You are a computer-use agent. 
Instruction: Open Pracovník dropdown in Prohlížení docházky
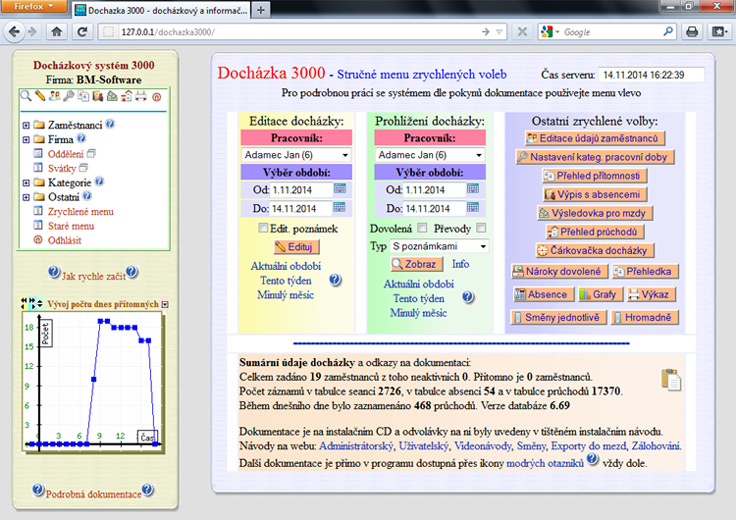coord(430,155)
